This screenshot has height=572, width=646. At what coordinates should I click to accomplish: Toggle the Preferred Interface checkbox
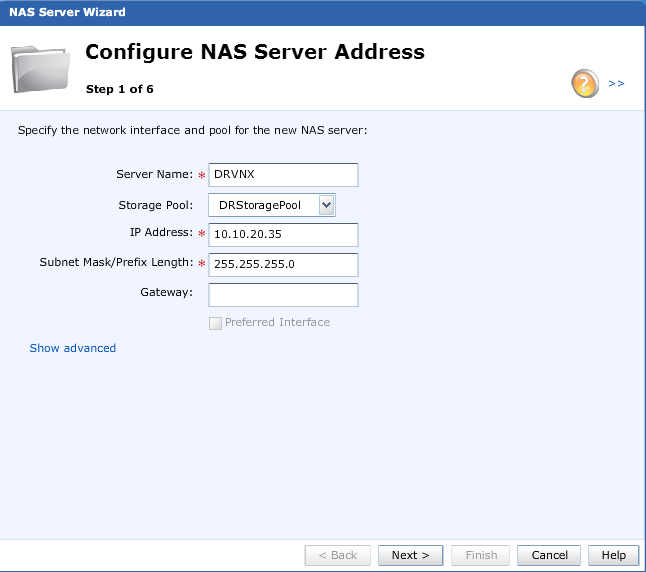(x=215, y=322)
